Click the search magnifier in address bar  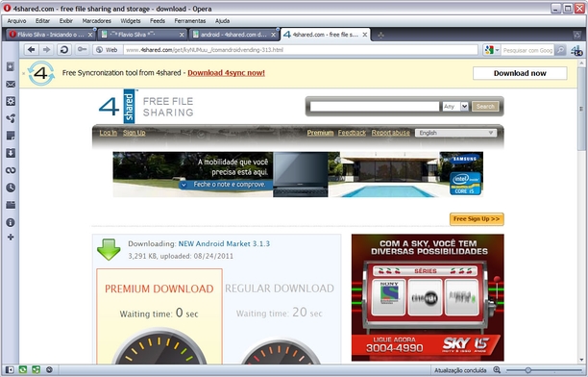(x=560, y=50)
